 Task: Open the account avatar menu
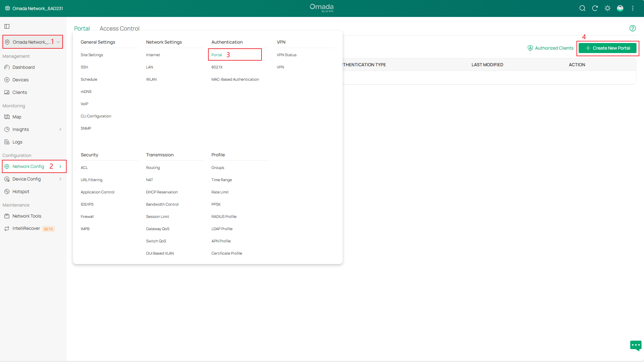[x=620, y=8]
